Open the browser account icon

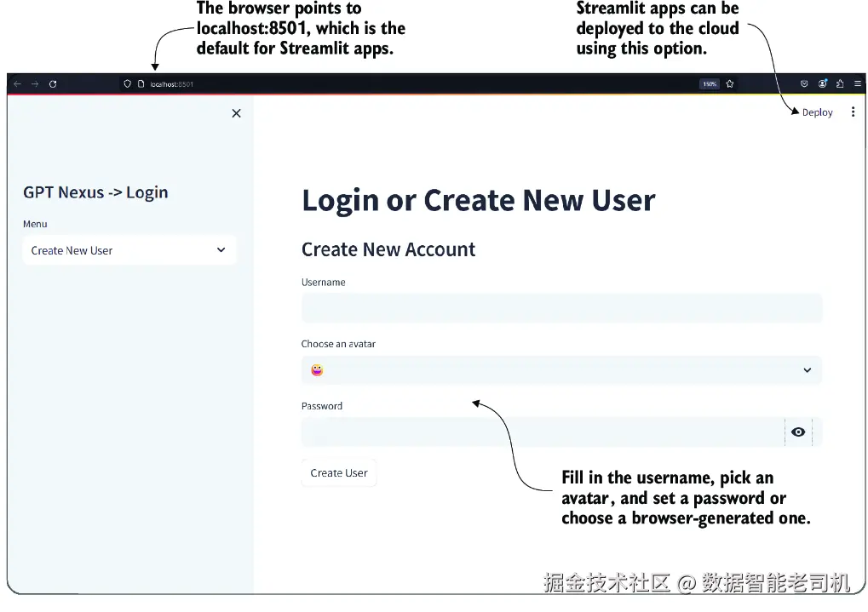823,84
